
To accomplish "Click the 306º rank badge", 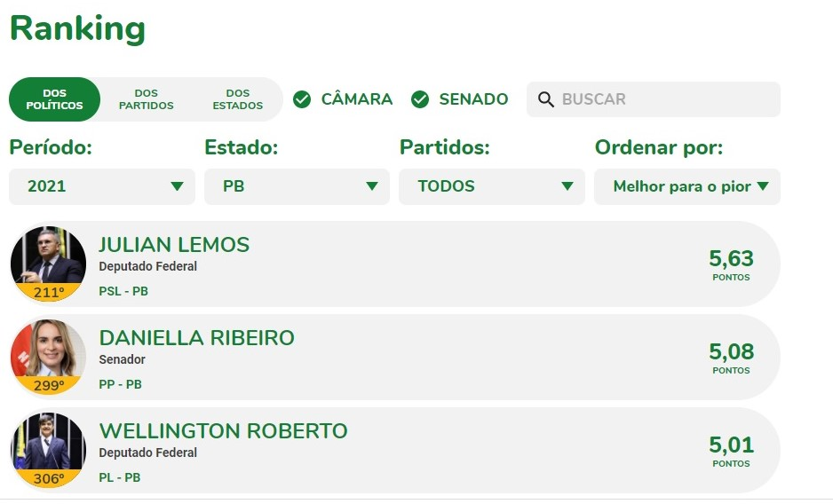I will [x=48, y=479].
